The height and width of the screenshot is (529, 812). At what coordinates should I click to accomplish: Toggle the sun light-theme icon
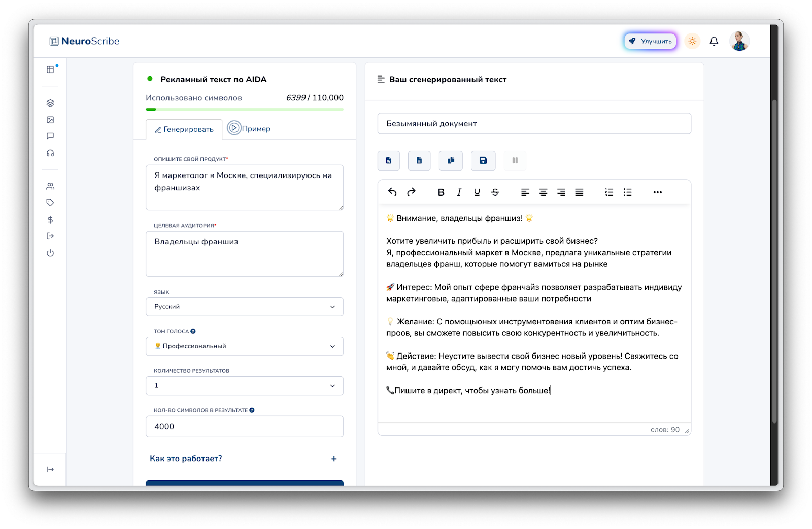pyautogui.click(x=692, y=41)
